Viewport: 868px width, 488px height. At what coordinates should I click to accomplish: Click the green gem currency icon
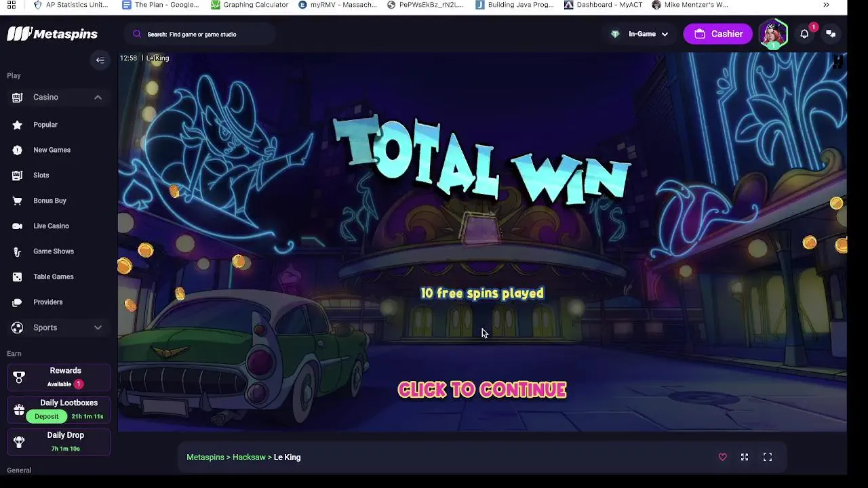pos(615,34)
